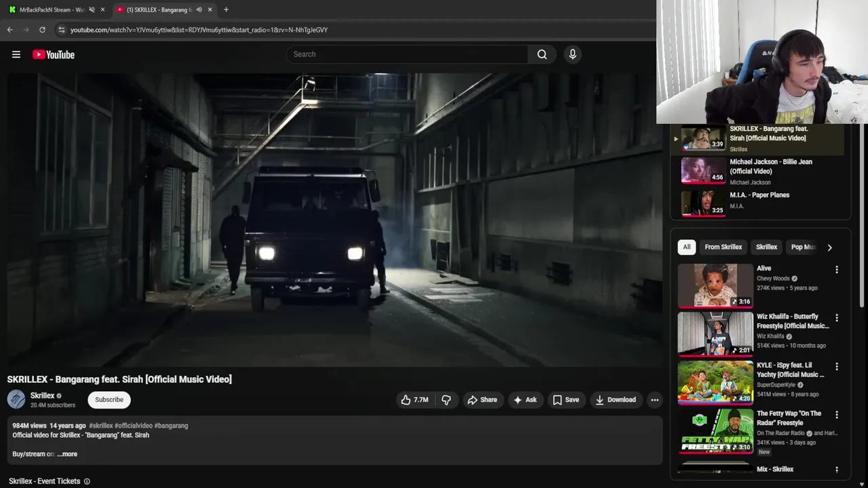Viewport: 868px width, 488px height.
Task: Close the SKRILLEX Bangarang tab
Action: 210,9
